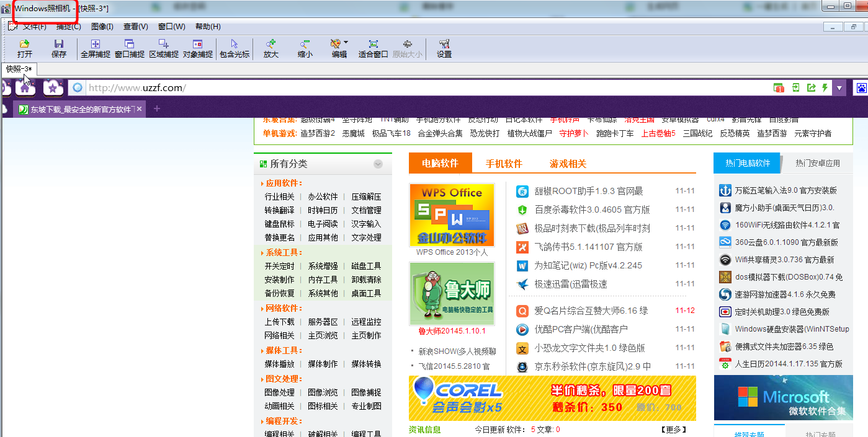Open the 甜椒ROOT助手1.9.3 link
The height and width of the screenshot is (437, 868).
tap(589, 191)
